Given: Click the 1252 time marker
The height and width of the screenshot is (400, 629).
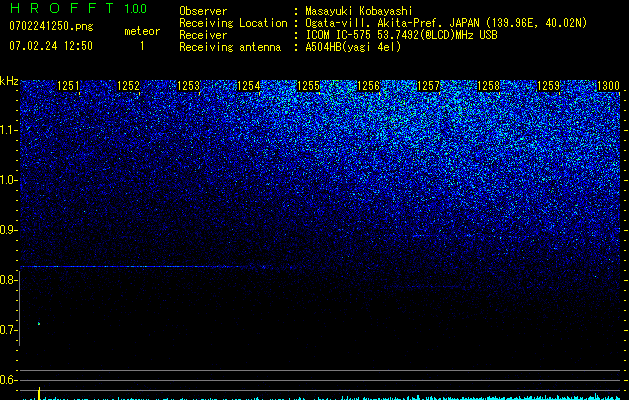Looking at the screenshot, I should click(x=128, y=86).
